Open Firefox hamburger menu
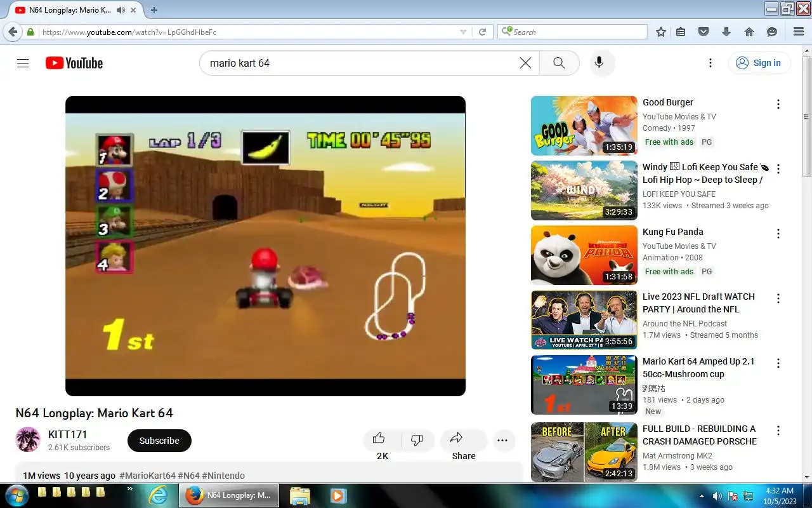This screenshot has width=812, height=508. tap(799, 32)
